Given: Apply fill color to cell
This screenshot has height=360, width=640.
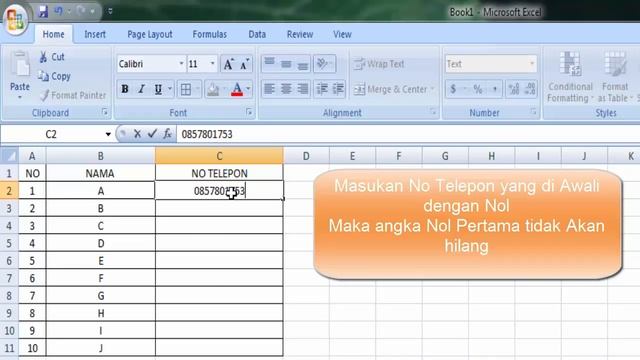Looking at the screenshot, I should click(213, 89).
